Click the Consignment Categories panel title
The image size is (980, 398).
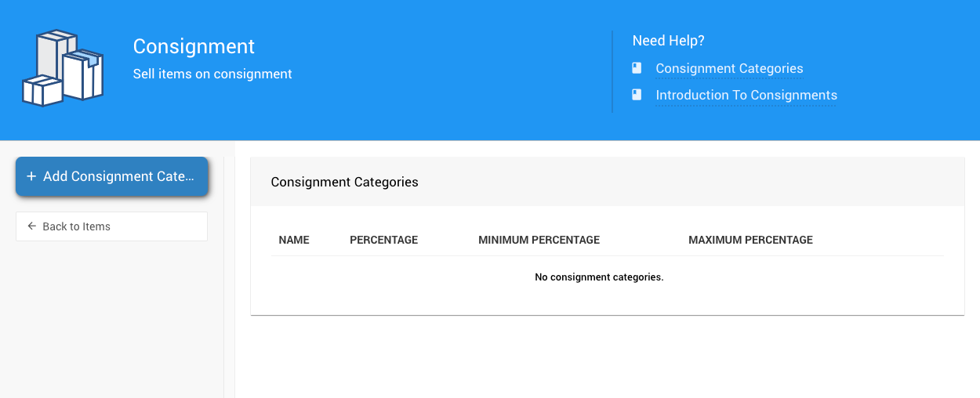pos(344,182)
